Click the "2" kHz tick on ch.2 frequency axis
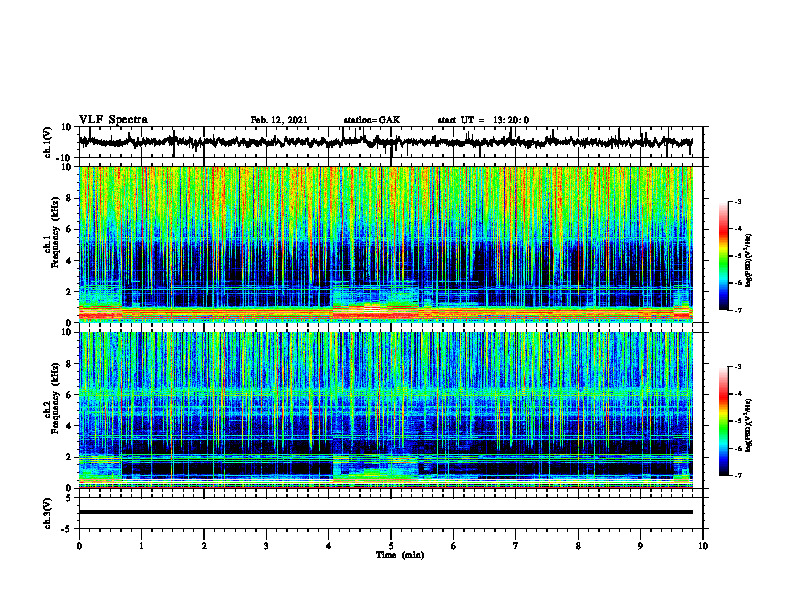Screen dimensions: 792x612 pos(70,457)
